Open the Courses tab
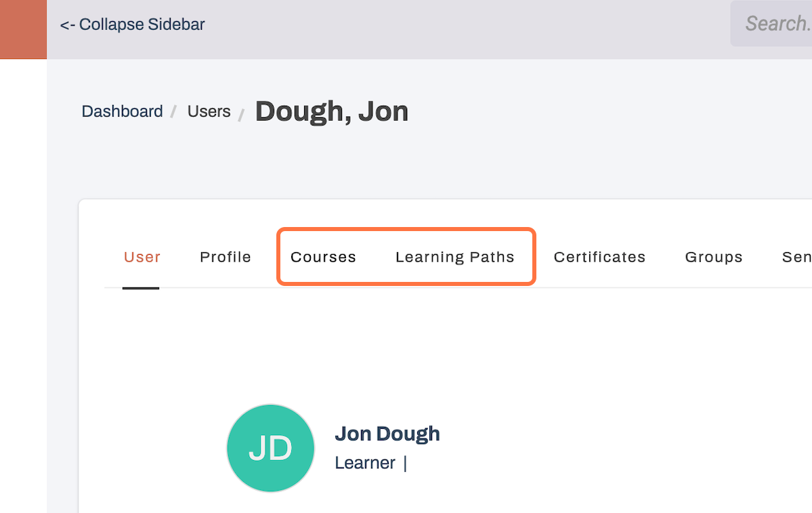Screen dimensions: 812x513 pos(323,257)
